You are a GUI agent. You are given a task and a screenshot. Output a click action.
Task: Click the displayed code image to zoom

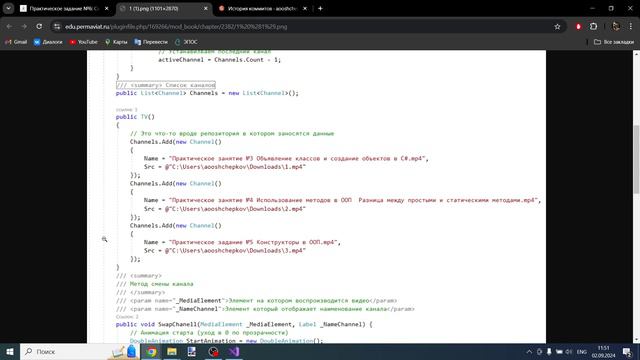(x=316, y=197)
